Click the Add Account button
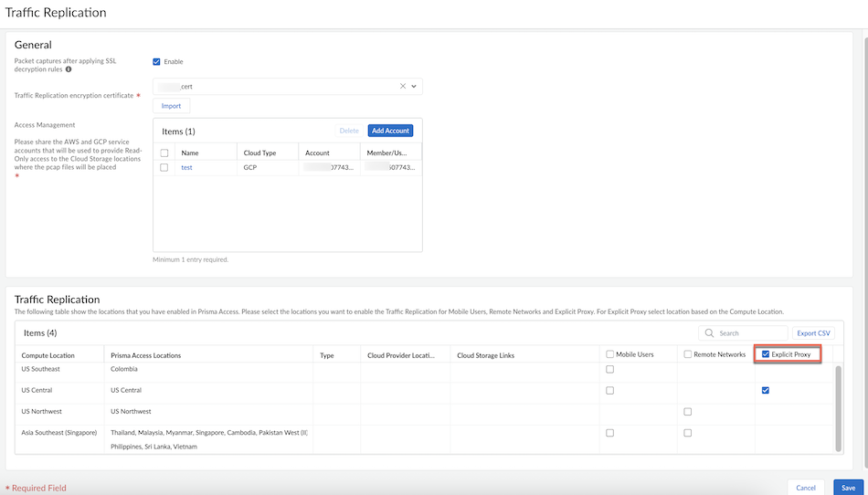Screen dimensions: 868x495 [x=390, y=131]
